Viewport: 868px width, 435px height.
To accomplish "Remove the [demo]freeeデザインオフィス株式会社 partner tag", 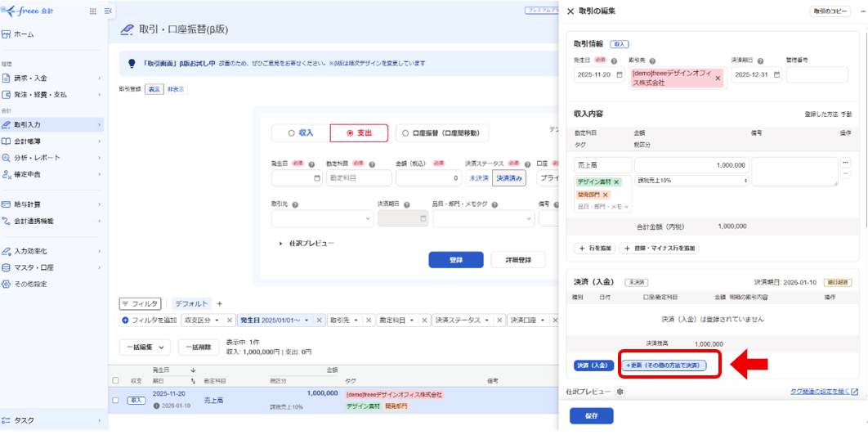I will (718, 78).
